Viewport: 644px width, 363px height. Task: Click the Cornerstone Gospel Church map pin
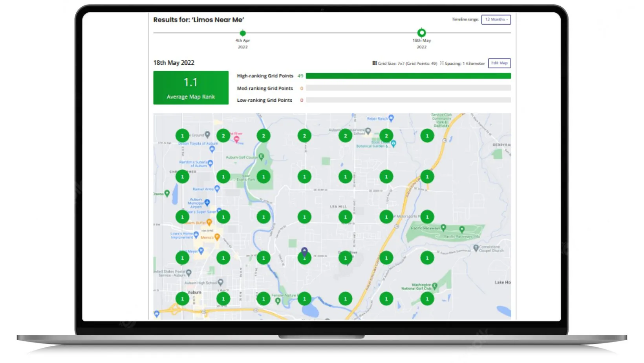(476, 248)
